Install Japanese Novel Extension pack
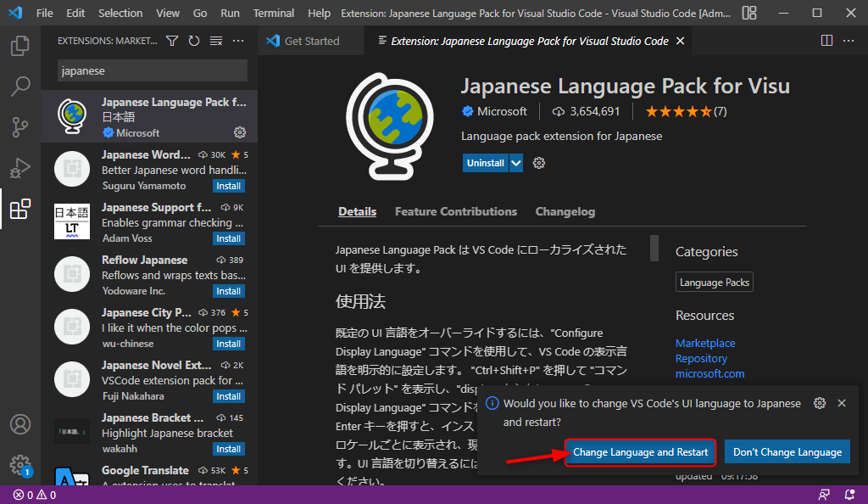This screenshot has width=868, height=504. [229, 396]
